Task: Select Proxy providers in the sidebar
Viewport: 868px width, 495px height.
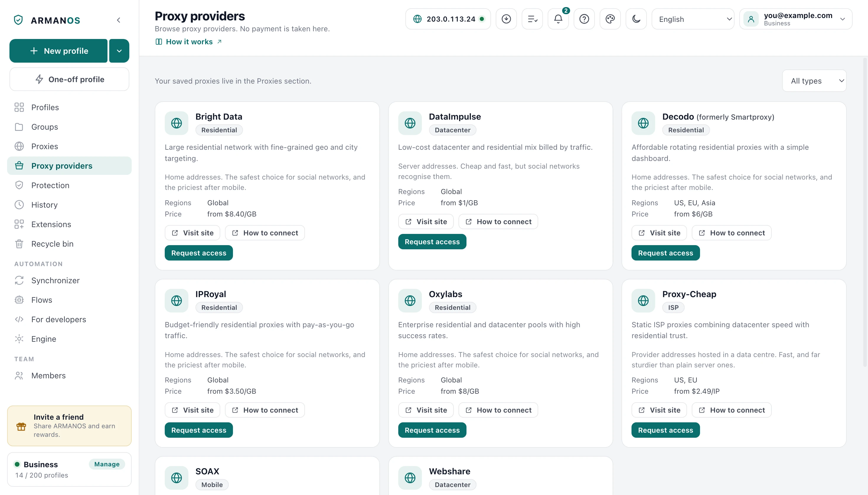Action: click(x=69, y=166)
